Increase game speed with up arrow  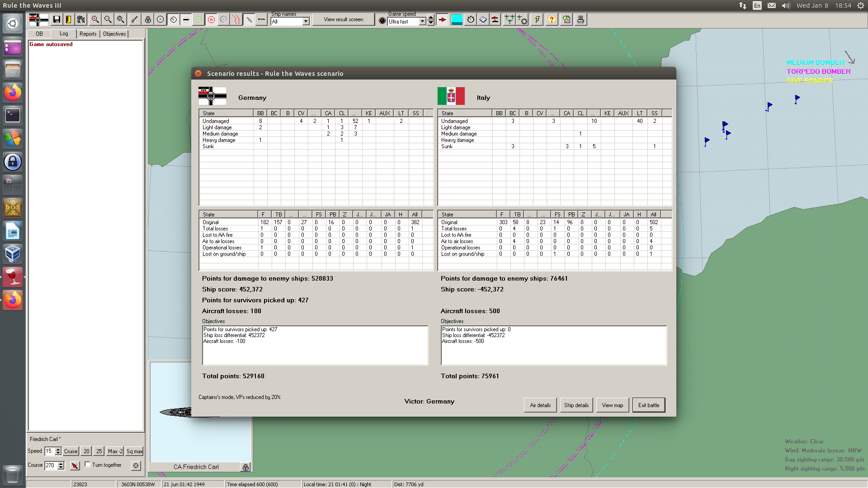[431, 18]
